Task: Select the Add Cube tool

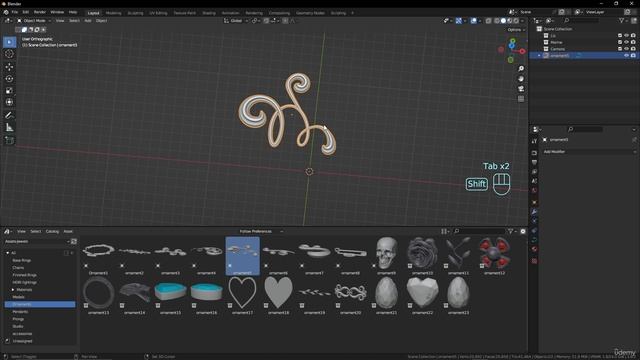Action: point(9,140)
